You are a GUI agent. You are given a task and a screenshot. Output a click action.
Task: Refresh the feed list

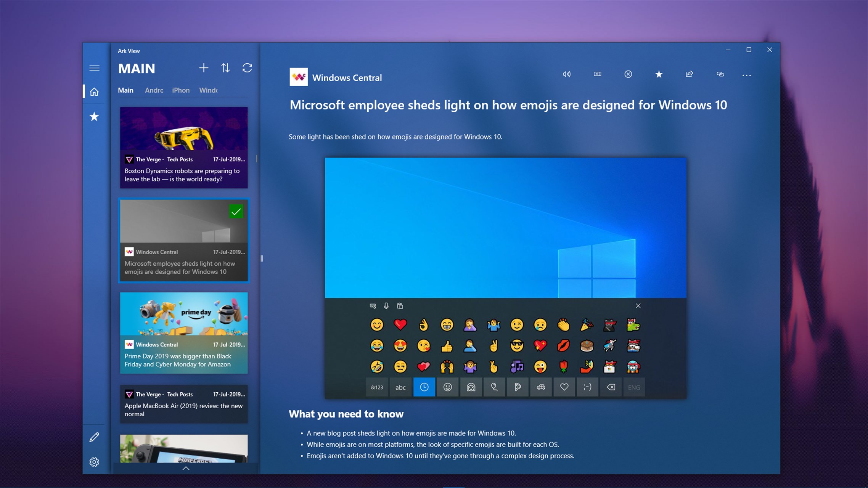(x=247, y=68)
